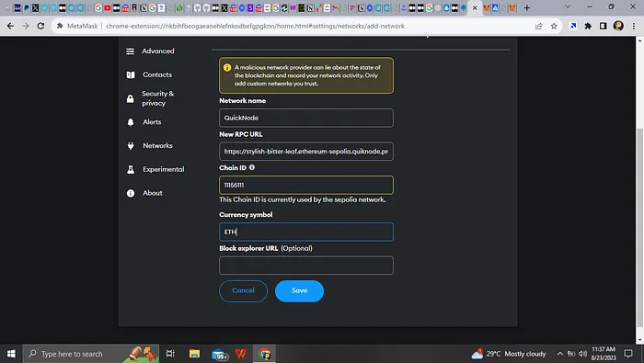644x363 pixels.
Task: Open the notification center icon
Action: tap(628, 354)
